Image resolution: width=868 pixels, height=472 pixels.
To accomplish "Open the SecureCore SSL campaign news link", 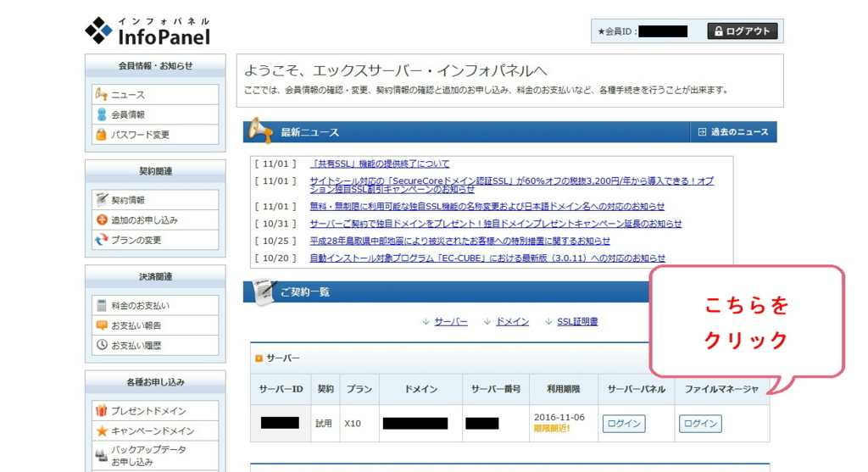I will (511, 185).
